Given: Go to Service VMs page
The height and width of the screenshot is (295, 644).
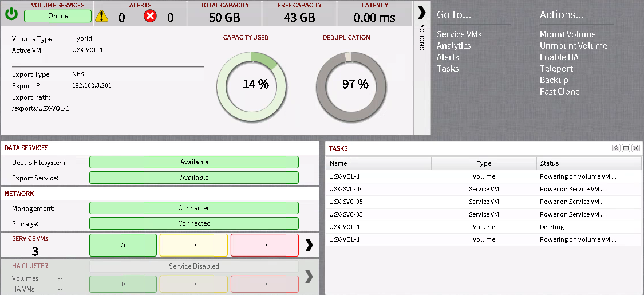Looking at the screenshot, I should click(459, 34).
